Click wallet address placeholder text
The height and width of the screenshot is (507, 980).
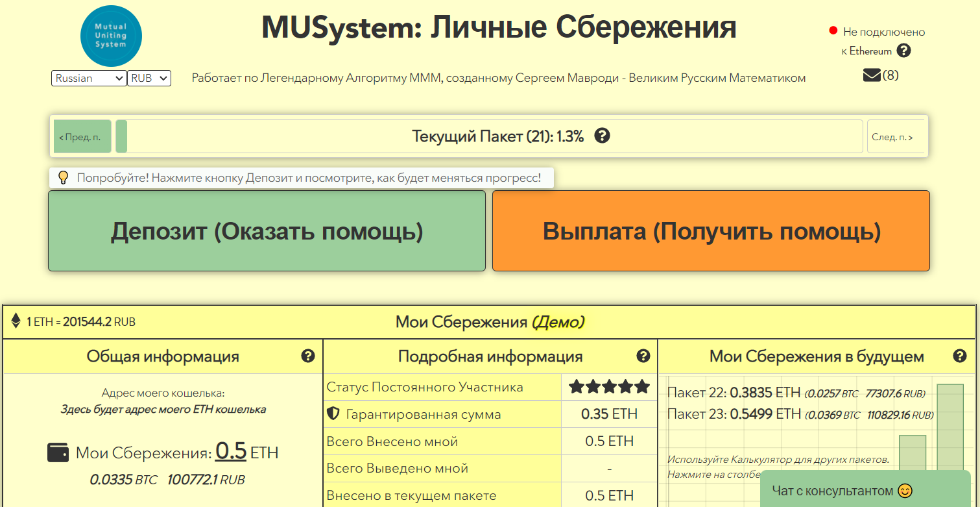[x=163, y=409]
